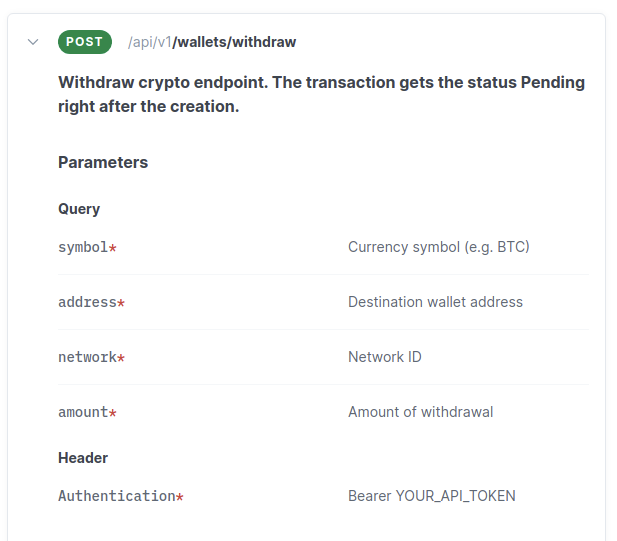
Task: Click the "Currency symbol (e.g. BTC)" description
Action: (x=438, y=247)
